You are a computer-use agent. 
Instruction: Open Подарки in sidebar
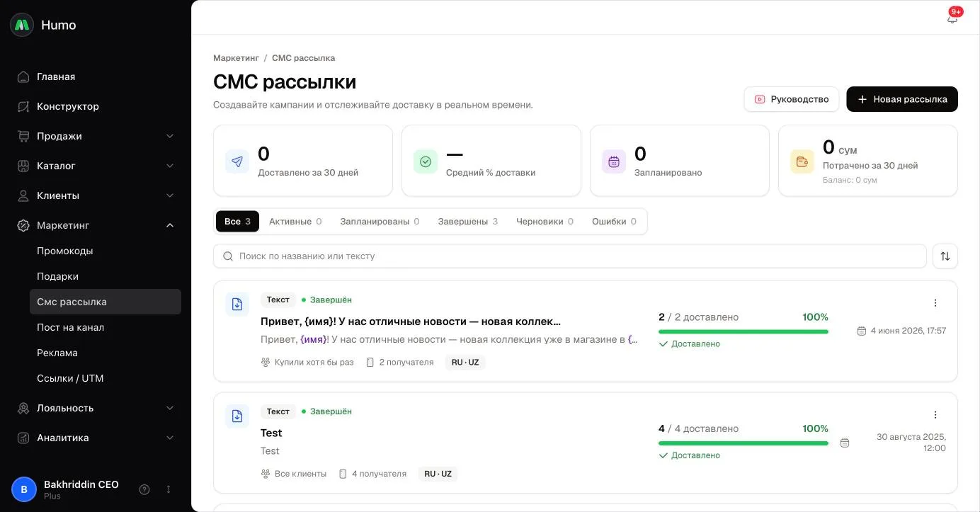106,276
